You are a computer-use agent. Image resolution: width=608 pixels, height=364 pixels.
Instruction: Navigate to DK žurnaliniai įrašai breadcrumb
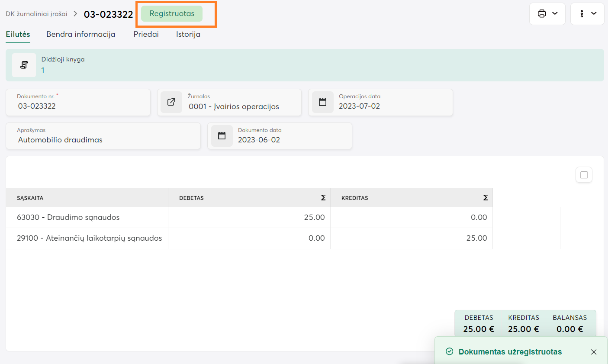36,14
